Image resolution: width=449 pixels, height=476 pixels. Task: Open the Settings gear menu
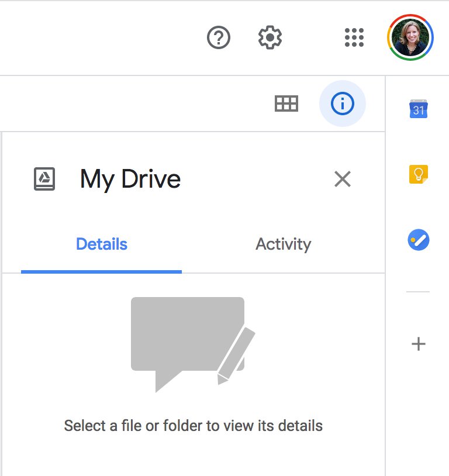tap(270, 38)
